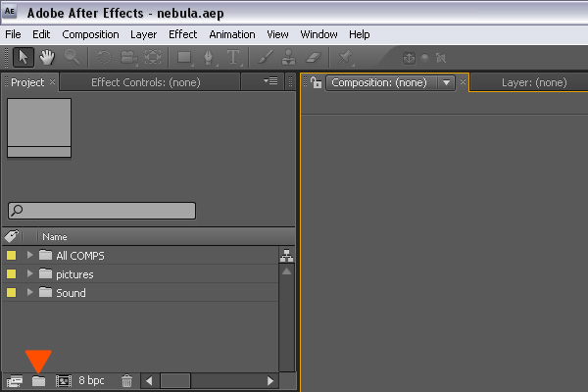
Task: Open the File menu
Action: click(x=13, y=34)
